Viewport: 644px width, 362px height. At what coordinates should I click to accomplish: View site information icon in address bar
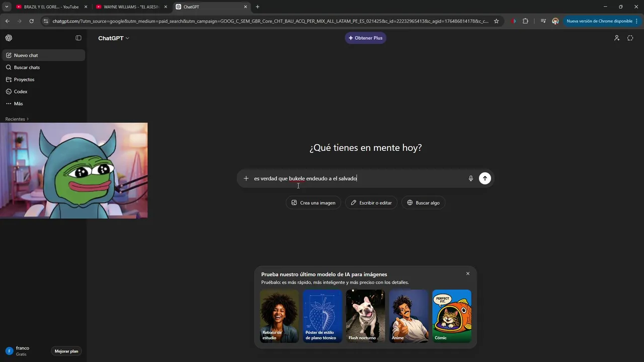point(46,21)
